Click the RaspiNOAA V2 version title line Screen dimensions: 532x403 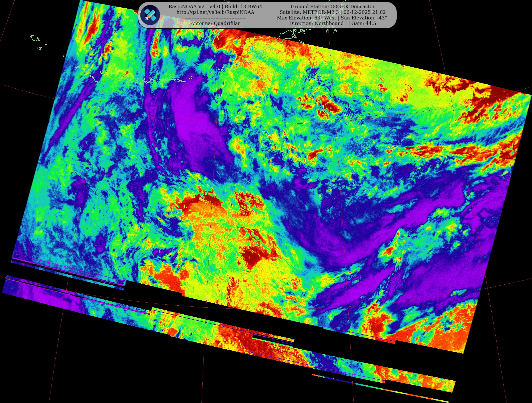(x=215, y=6)
